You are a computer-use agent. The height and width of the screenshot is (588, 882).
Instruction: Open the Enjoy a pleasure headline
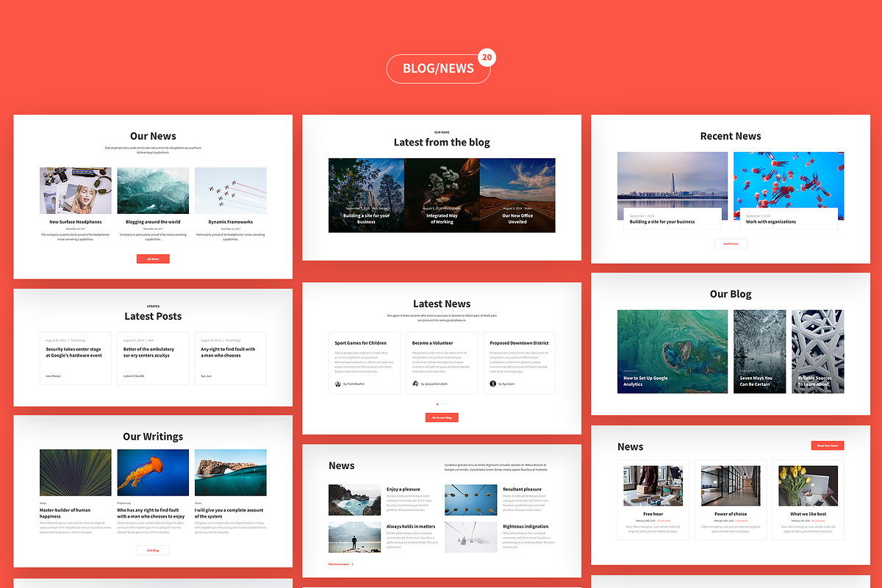pyautogui.click(x=404, y=489)
